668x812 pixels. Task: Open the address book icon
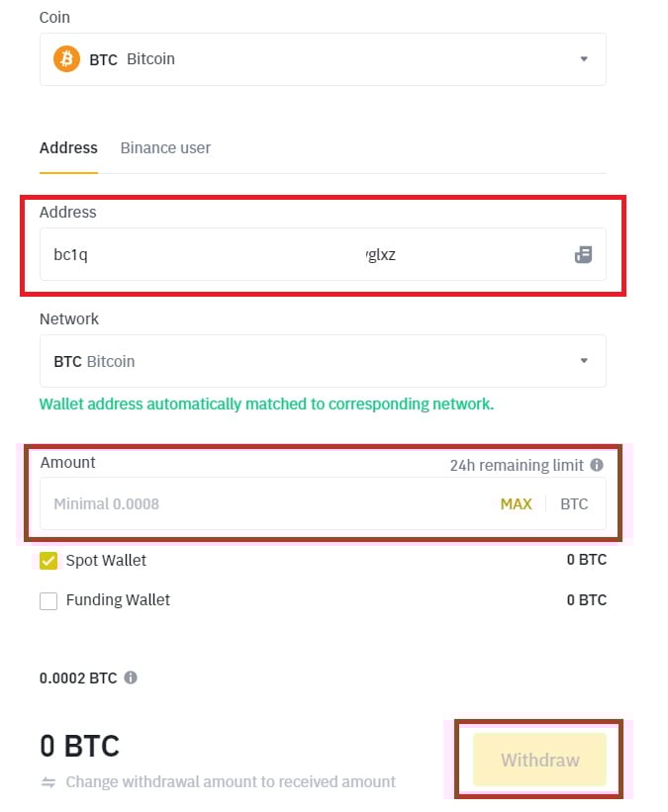(583, 254)
